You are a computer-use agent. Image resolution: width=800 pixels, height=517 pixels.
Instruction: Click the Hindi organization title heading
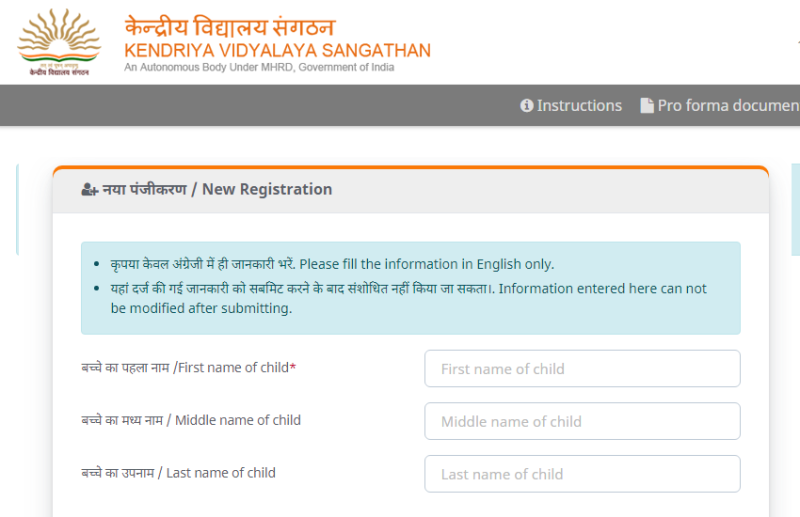click(x=229, y=27)
